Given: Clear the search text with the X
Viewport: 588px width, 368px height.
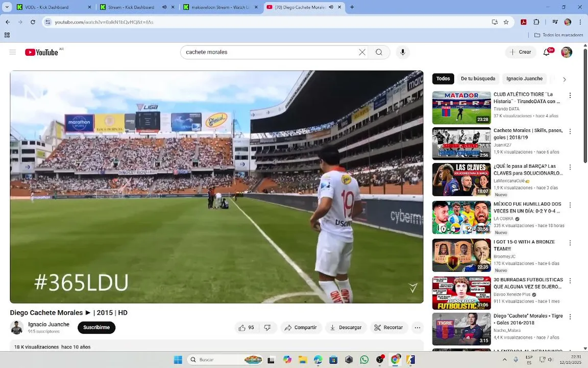Looking at the screenshot, I should click(362, 52).
